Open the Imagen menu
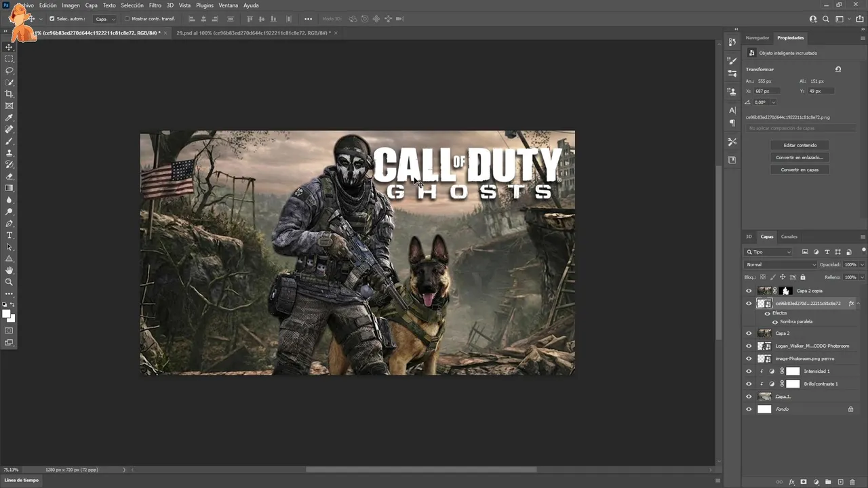868x488 pixels. point(71,5)
